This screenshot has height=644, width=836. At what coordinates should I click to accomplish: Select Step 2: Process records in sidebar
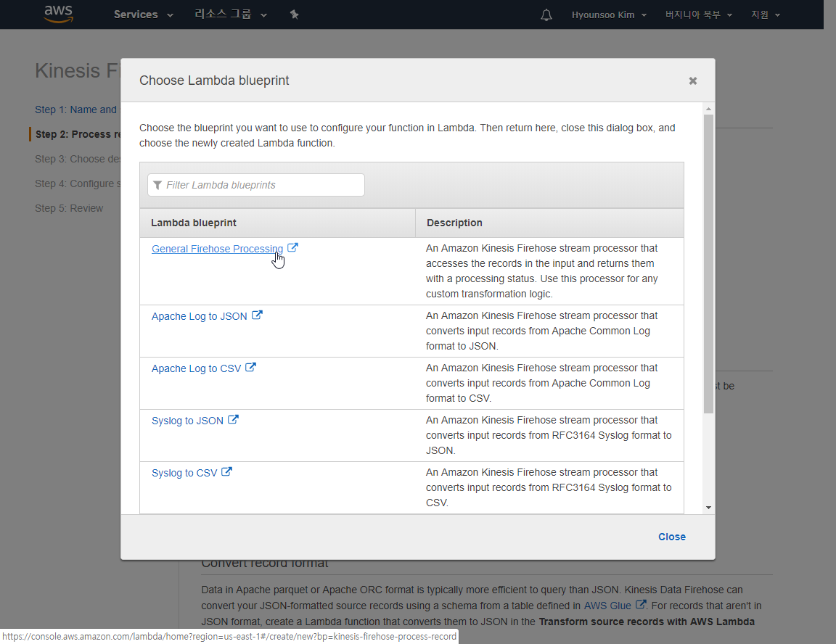point(78,134)
